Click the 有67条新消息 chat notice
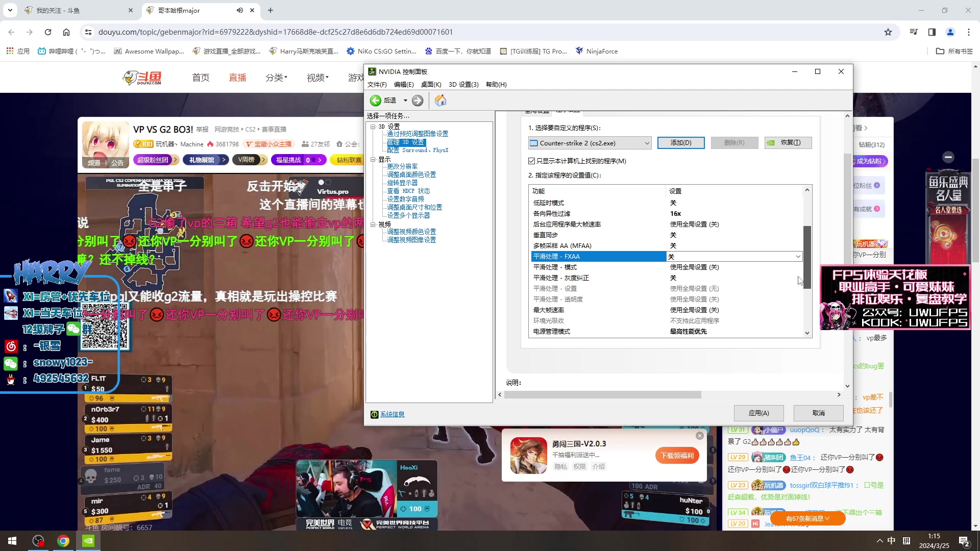 [x=807, y=518]
